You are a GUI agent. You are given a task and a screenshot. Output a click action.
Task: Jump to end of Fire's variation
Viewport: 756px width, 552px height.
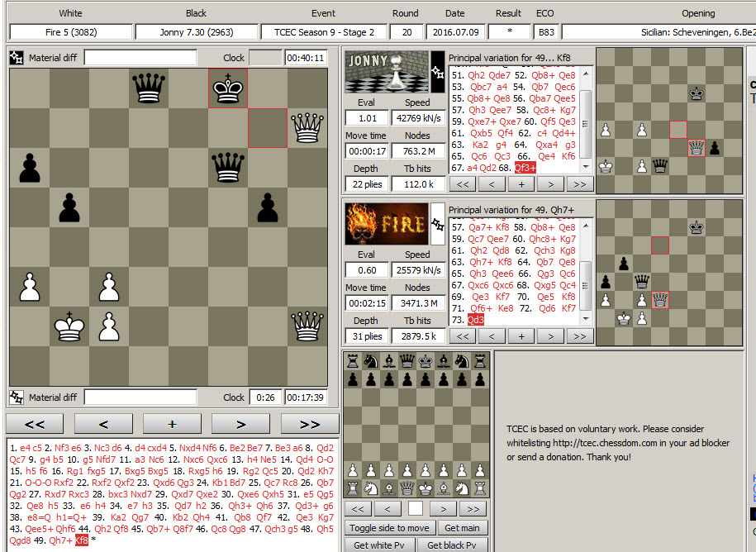[x=580, y=336]
